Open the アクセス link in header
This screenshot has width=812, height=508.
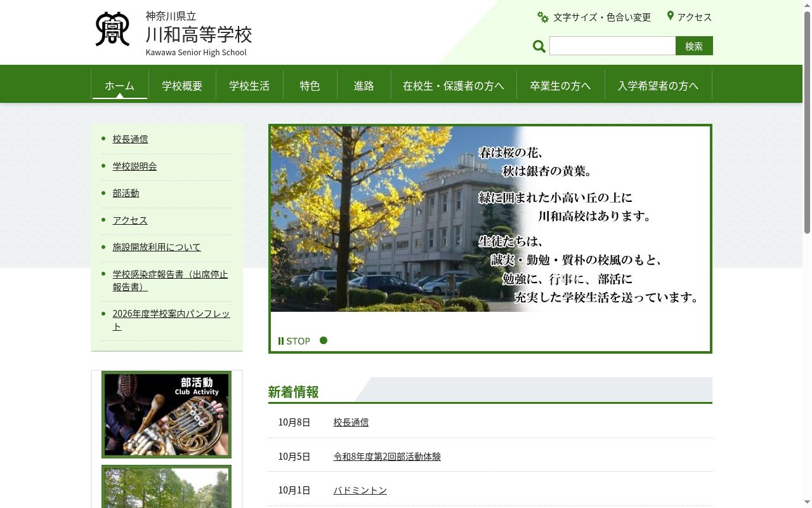(x=695, y=17)
